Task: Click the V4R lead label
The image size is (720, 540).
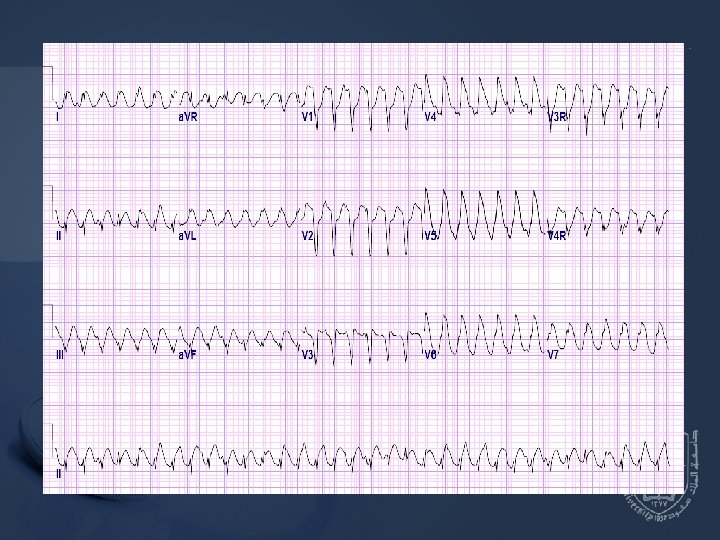Action: (557, 236)
